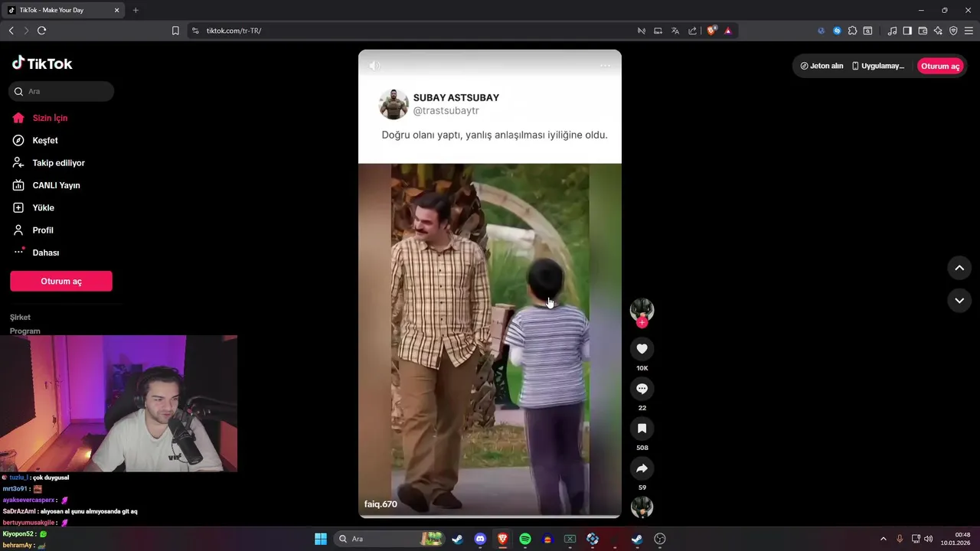Bookmark this page in address bar
Image resolution: width=980 pixels, height=551 pixels.
175,31
